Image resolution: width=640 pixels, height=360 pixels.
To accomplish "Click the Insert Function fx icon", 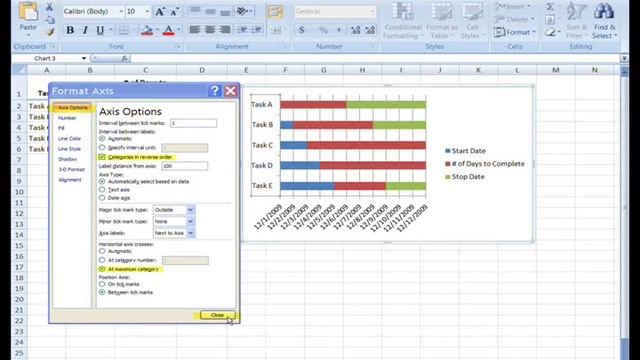I will [124, 59].
